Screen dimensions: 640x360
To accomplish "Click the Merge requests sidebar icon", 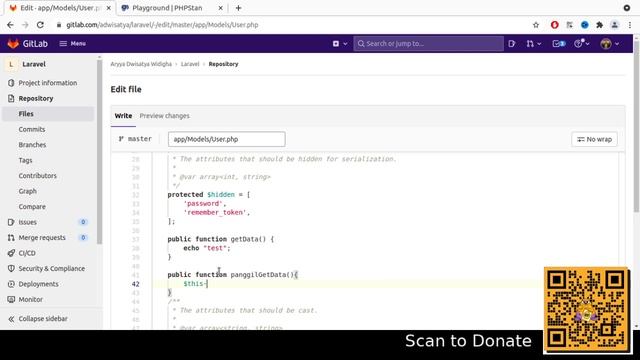I will pyautogui.click(x=11, y=238).
